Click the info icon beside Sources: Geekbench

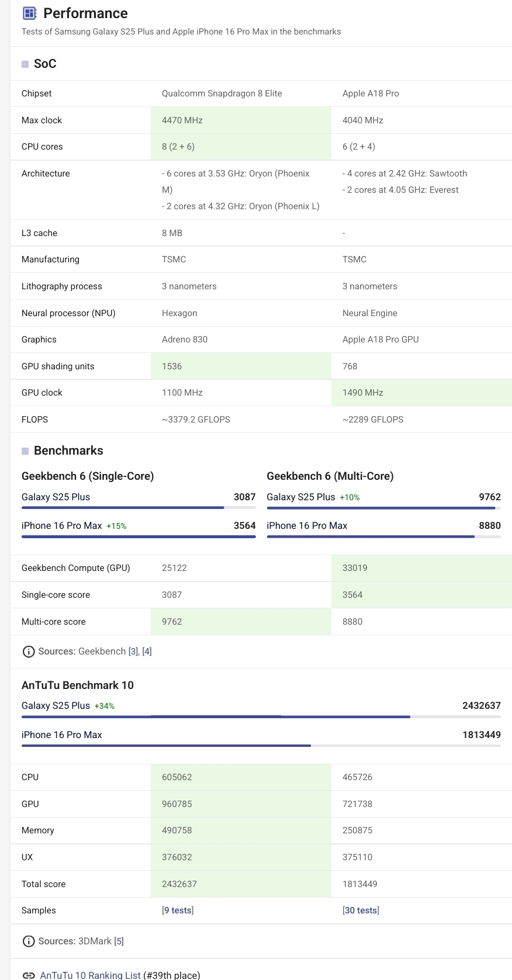click(28, 652)
